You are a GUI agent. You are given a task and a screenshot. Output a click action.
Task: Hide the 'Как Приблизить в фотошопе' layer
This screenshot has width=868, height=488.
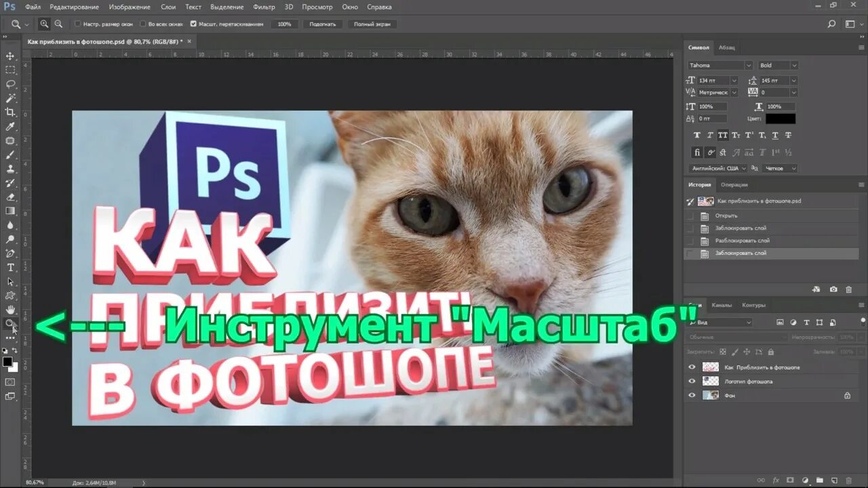692,367
